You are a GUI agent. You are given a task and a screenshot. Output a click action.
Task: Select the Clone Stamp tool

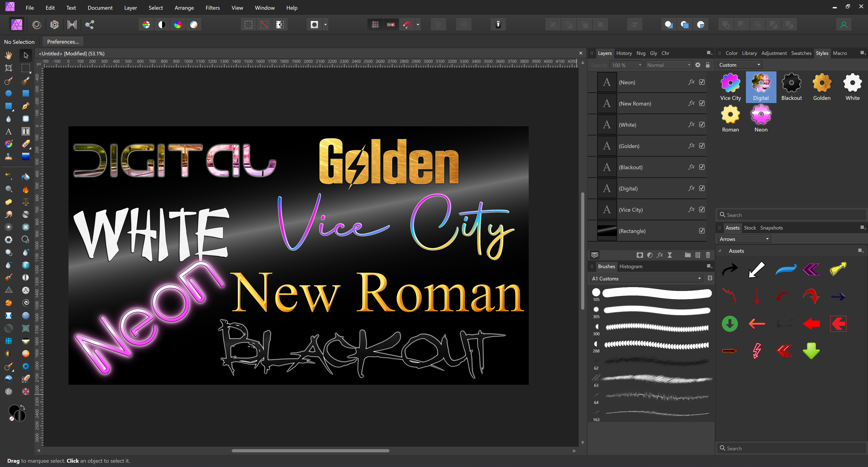coord(8,157)
